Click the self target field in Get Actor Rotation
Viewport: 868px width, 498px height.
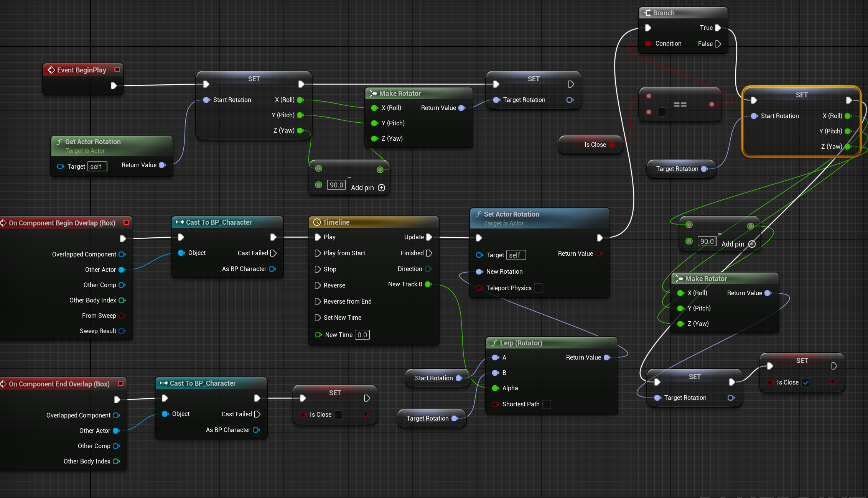[97, 167]
